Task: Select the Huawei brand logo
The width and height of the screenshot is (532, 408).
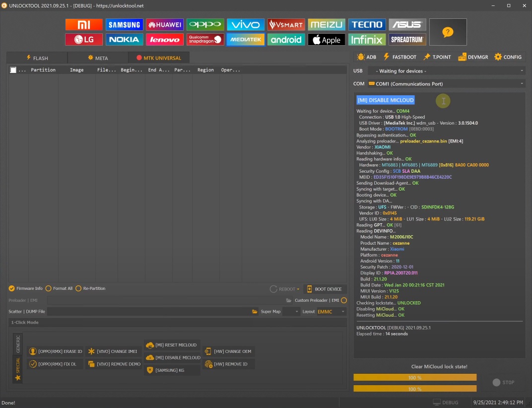Action: (x=165, y=24)
